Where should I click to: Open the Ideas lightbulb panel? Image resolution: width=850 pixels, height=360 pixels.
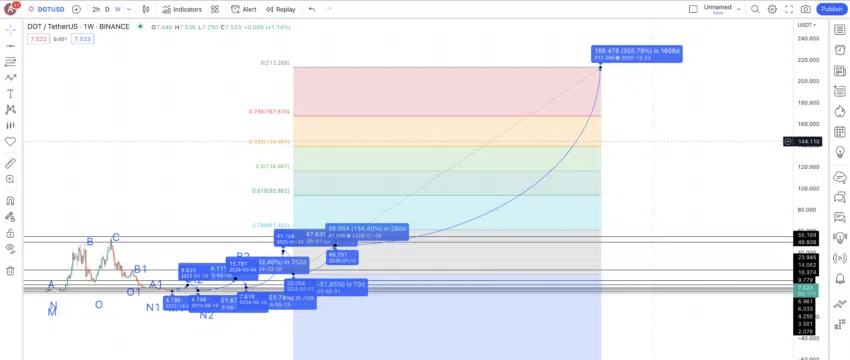pos(840,151)
